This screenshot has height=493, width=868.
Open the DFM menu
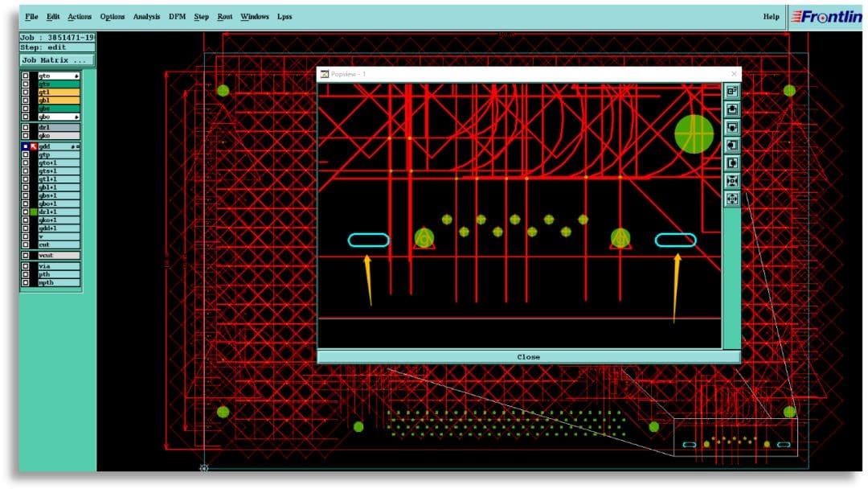177,17
